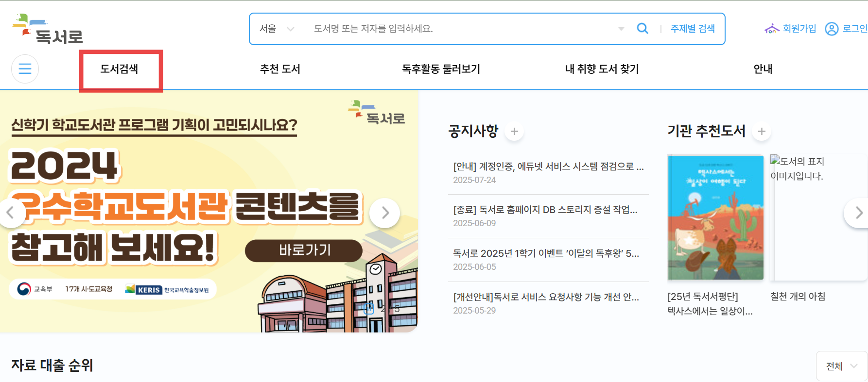The width and height of the screenshot is (868, 382).
Task: Open the 전체 dropdown near 자료 대출 순위
Action: pos(842,366)
